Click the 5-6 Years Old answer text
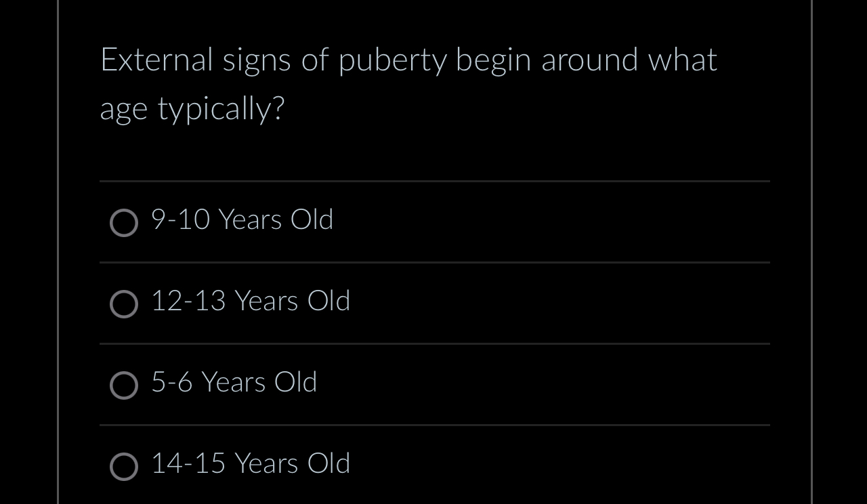The height and width of the screenshot is (504, 867). coord(234,382)
